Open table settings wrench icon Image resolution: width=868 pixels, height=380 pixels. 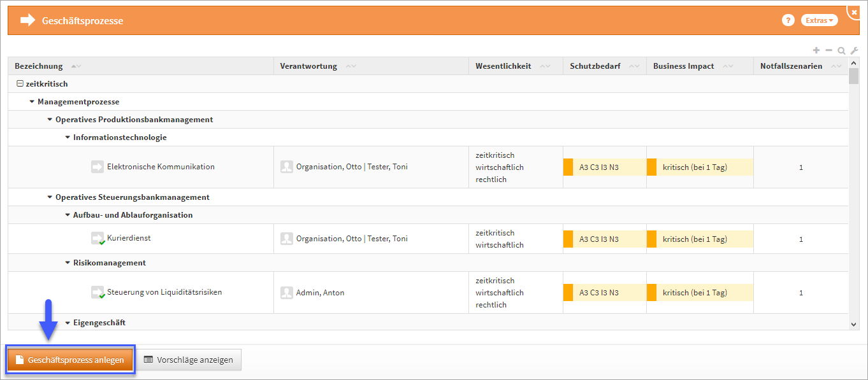pyautogui.click(x=854, y=51)
